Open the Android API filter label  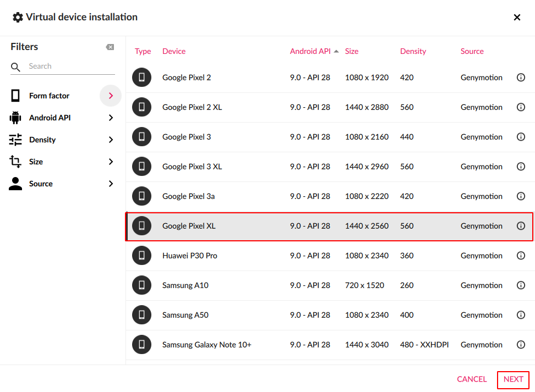click(x=50, y=118)
